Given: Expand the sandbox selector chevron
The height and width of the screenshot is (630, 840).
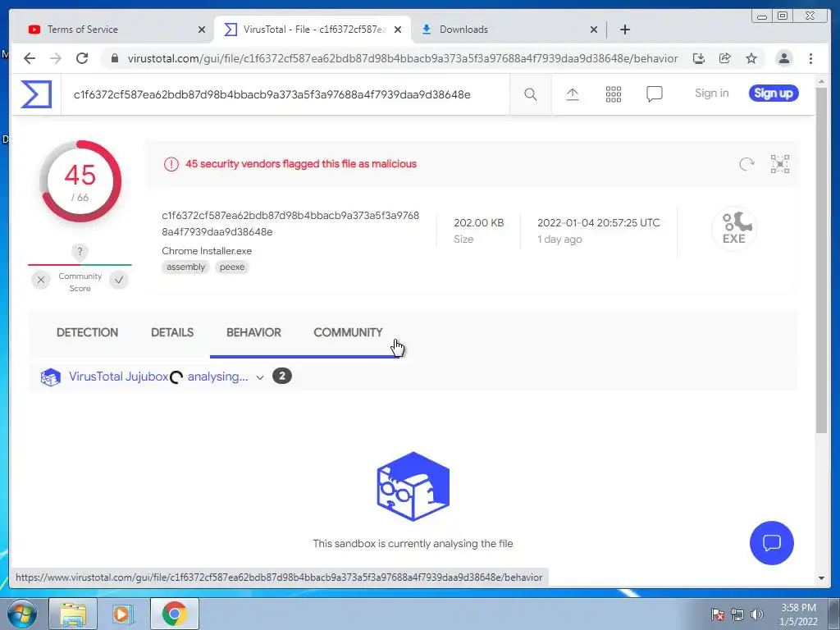Looking at the screenshot, I should pyautogui.click(x=260, y=377).
